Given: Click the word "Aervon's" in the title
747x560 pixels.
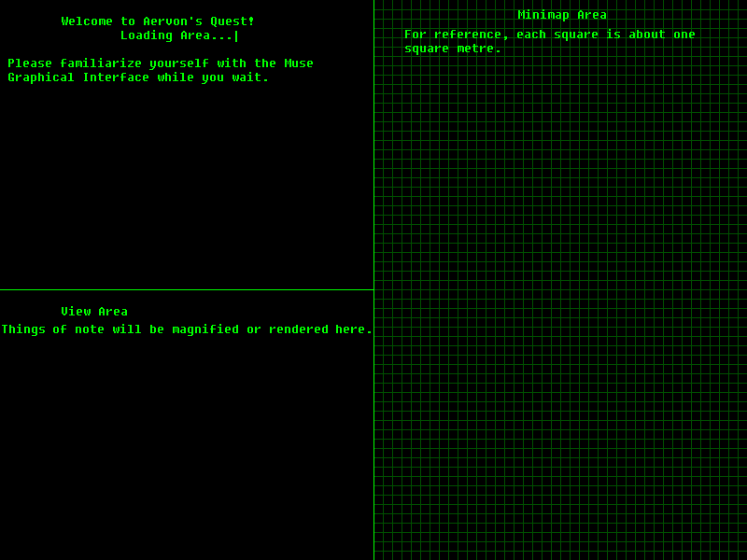Looking at the screenshot, I should [x=172, y=21].
